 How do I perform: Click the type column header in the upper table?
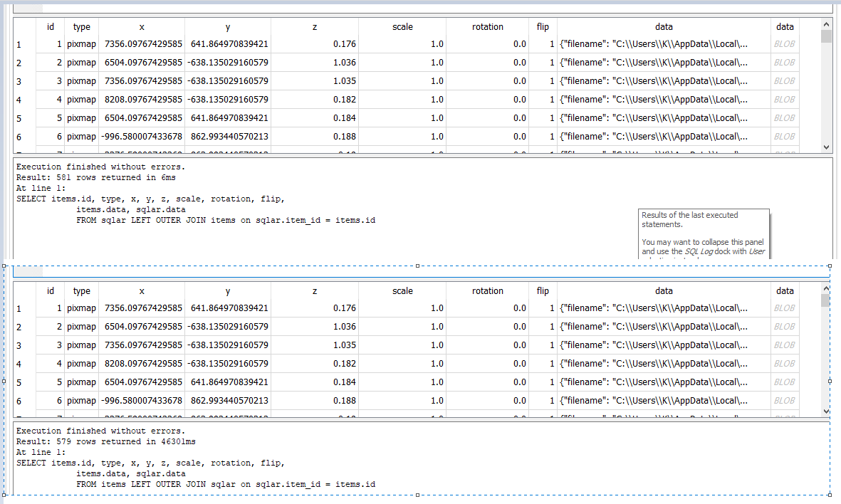pyautogui.click(x=82, y=27)
